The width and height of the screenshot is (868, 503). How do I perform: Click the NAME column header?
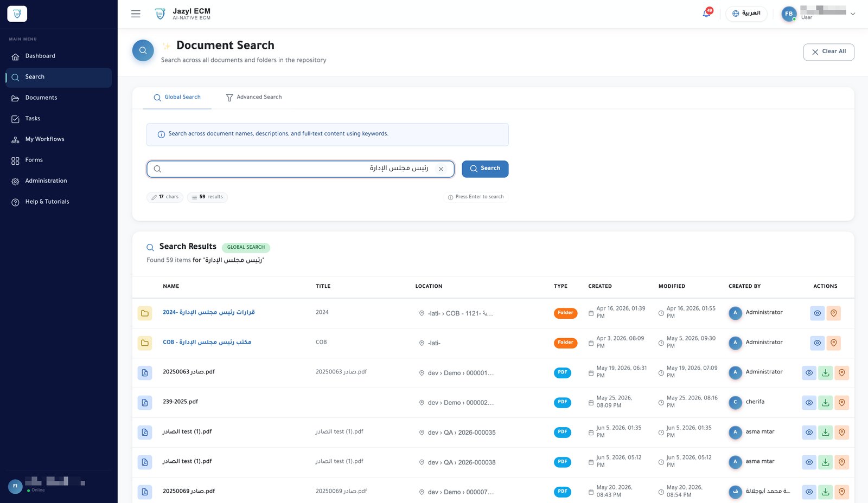pos(171,287)
